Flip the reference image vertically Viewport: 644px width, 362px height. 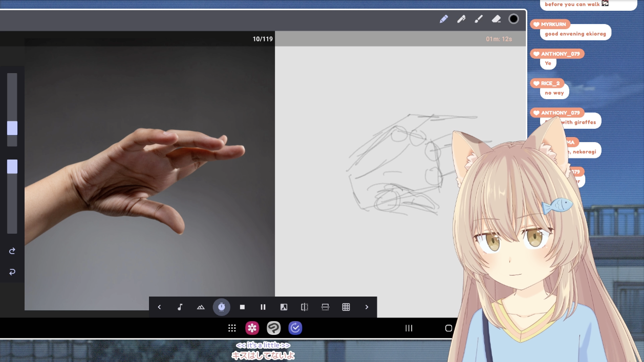(x=325, y=307)
